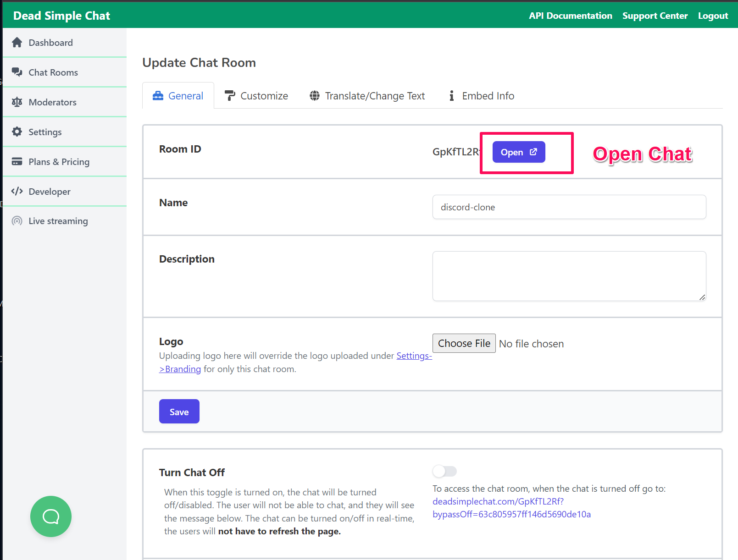Open Developer in the sidebar
This screenshot has width=738, height=560.
[65, 191]
